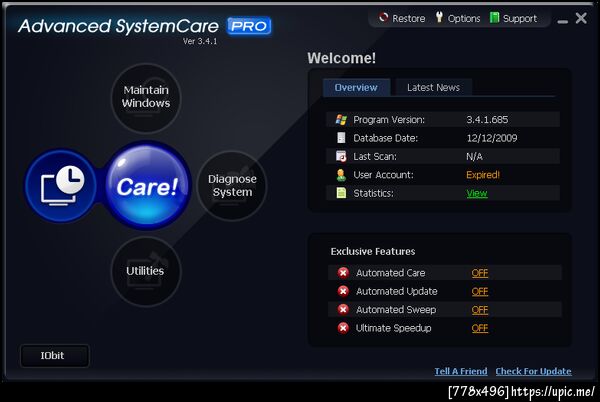Click the Program Version Windows flag icon
Image resolution: width=600 pixels, height=402 pixels.
tap(341, 120)
